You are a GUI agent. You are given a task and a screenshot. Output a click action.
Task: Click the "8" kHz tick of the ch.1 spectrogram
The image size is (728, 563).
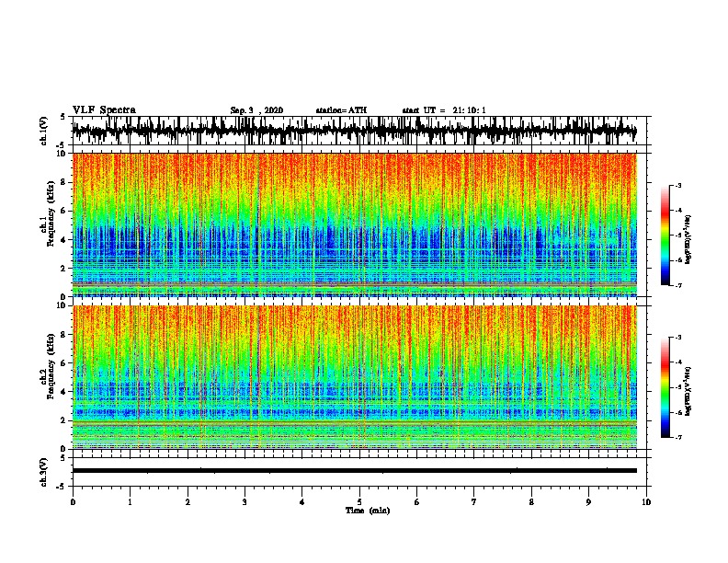[x=63, y=182]
